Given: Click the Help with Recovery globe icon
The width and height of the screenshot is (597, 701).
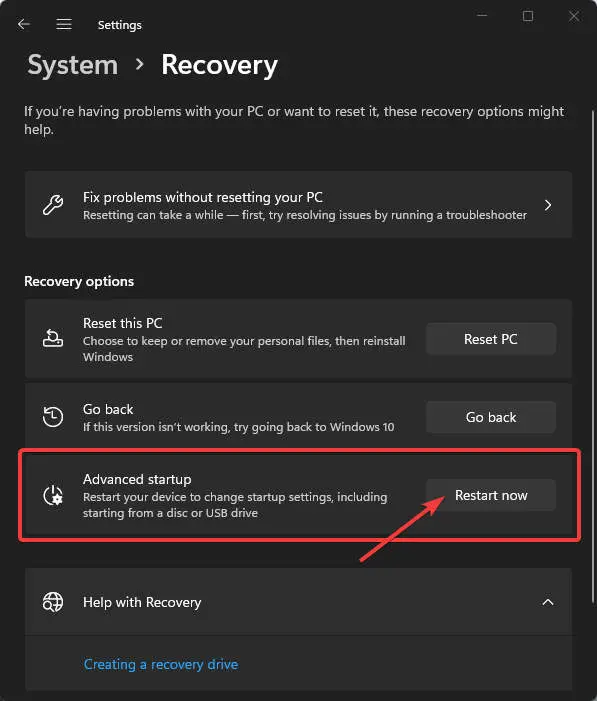Looking at the screenshot, I should (x=53, y=602).
